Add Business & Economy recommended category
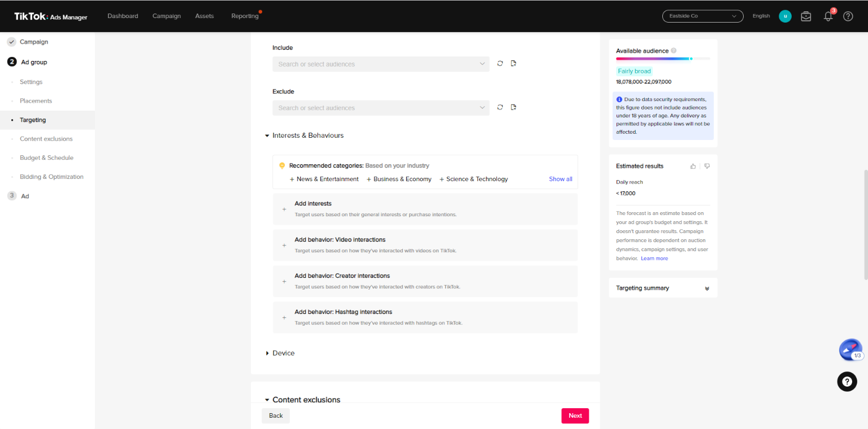 [x=399, y=179]
